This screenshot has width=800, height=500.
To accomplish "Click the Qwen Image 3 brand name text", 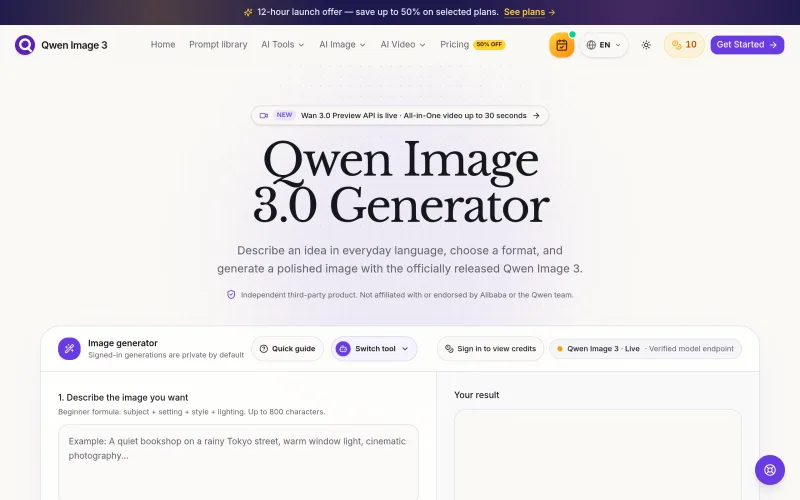I will click(74, 45).
